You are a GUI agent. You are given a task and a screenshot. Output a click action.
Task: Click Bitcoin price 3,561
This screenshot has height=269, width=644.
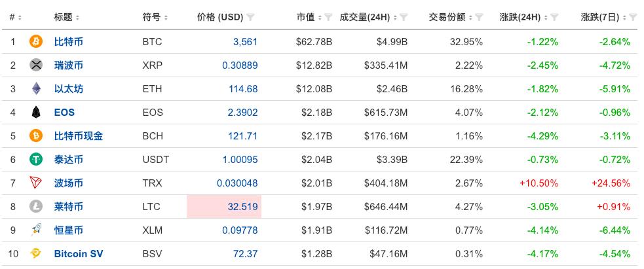(x=245, y=41)
